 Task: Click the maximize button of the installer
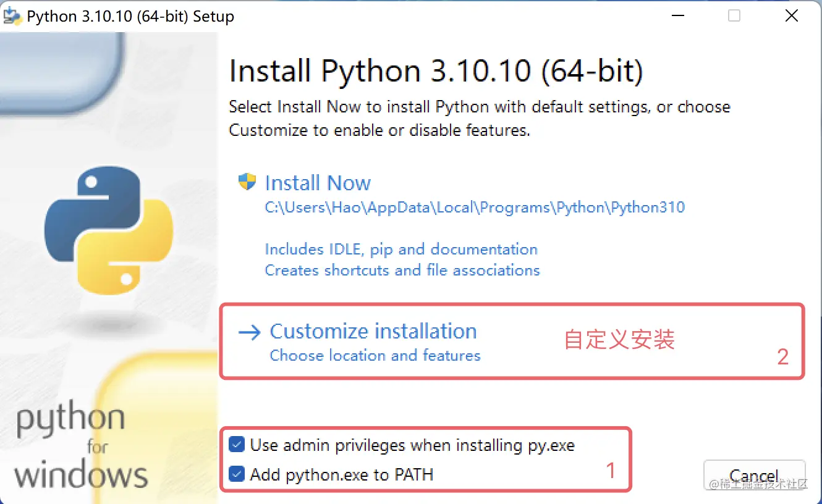pyautogui.click(x=734, y=15)
